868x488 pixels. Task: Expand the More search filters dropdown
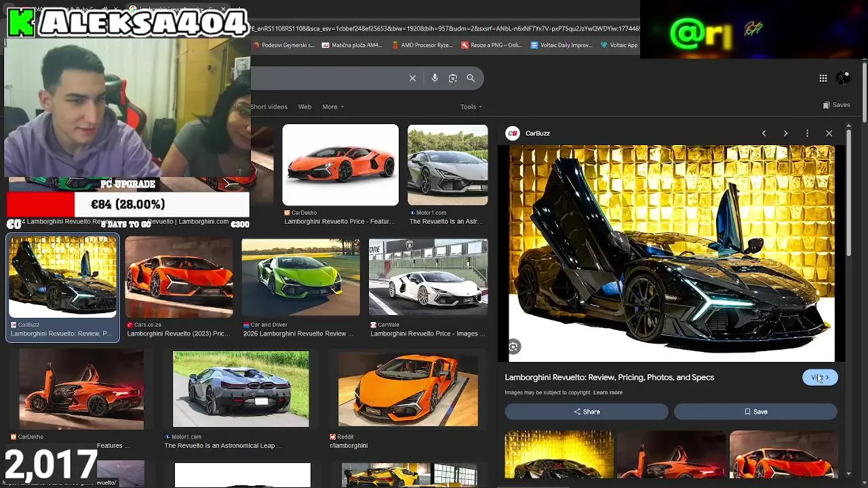tap(332, 106)
